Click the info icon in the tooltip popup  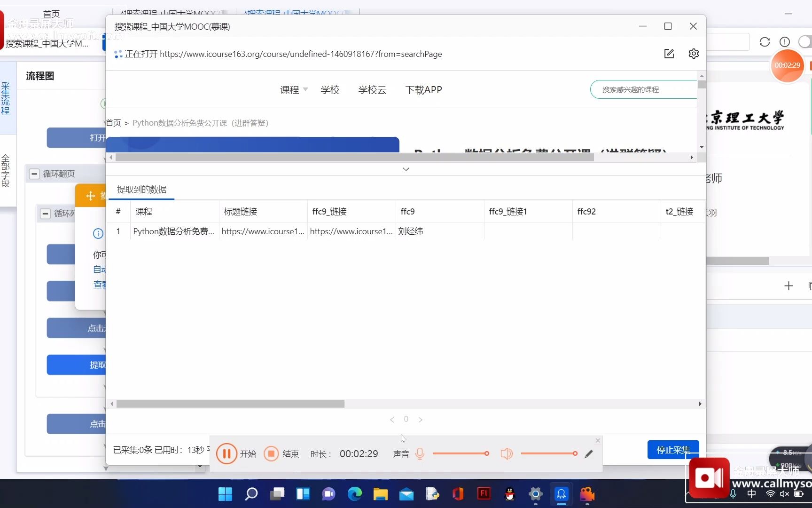pyautogui.click(x=98, y=233)
